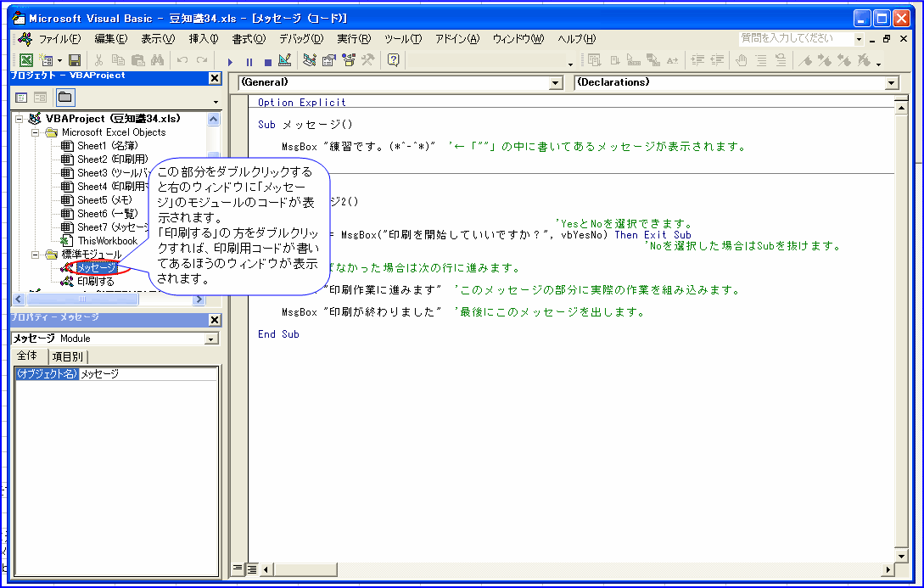Toggle Folders view in Project pane
Viewport: 924px width, 588px height.
[64, 98]
